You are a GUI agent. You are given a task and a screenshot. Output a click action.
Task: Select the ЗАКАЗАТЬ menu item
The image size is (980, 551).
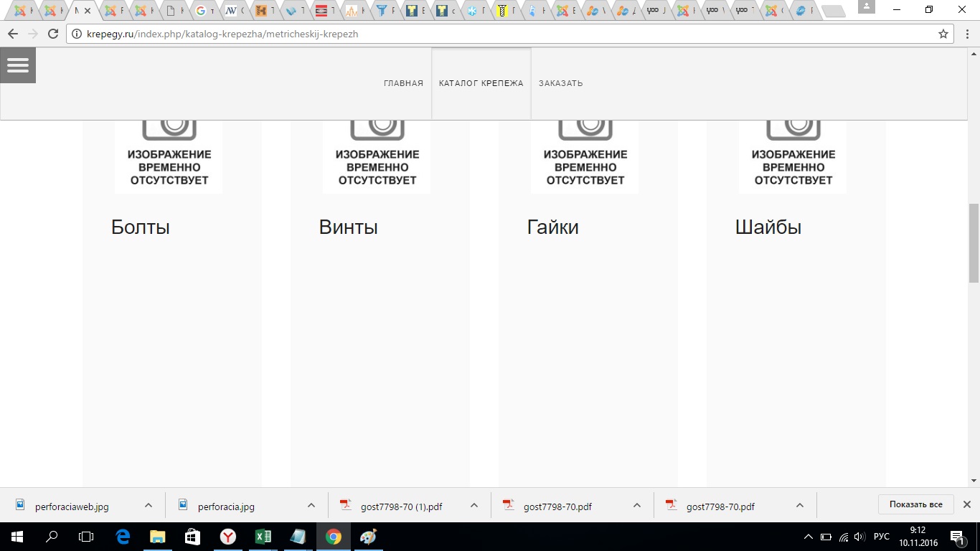(x=560, y=83)
